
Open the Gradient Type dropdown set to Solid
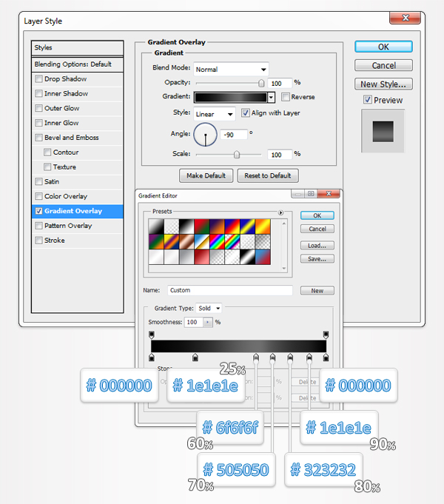pyautogui.click(x=209, y=308)
